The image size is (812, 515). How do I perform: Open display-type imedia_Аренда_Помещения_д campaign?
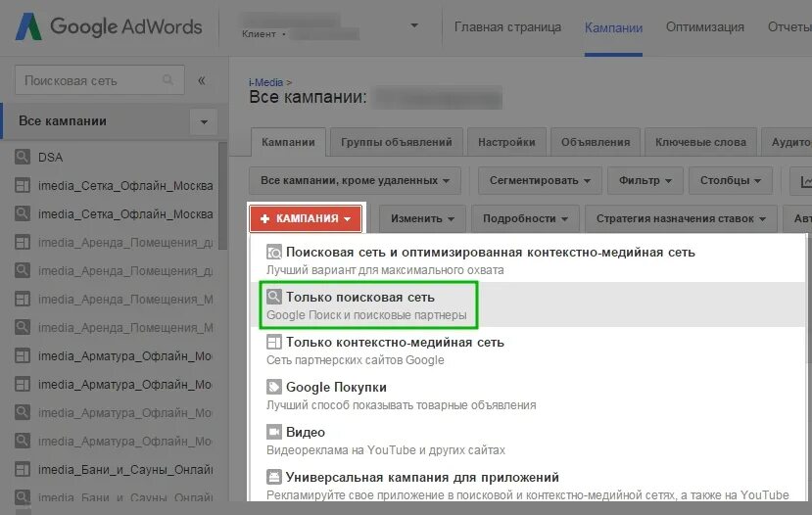(125, 243)
